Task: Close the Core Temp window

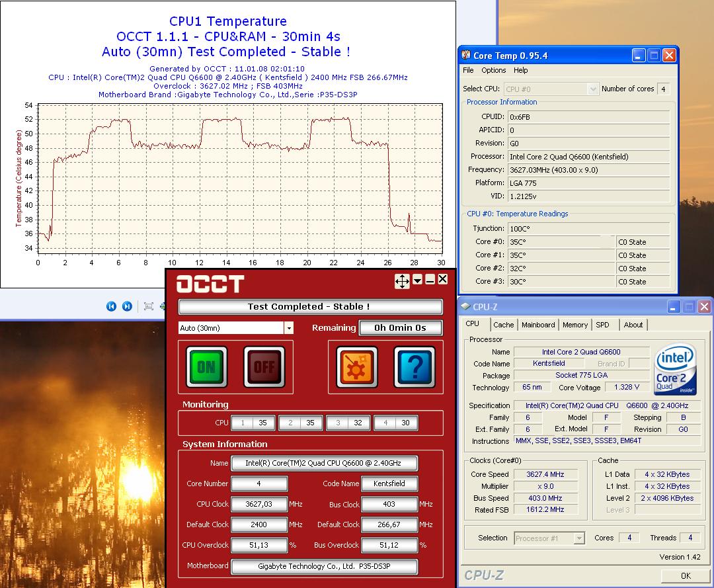Action: pyautogui.click(x=669, y=56)
